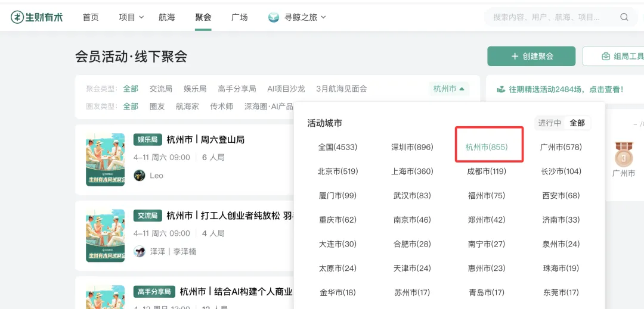Image resolution: width=644 pixels, height=309 pixels.
Task: Select city 杭州市(855)
Action: [x=487, y=147]
